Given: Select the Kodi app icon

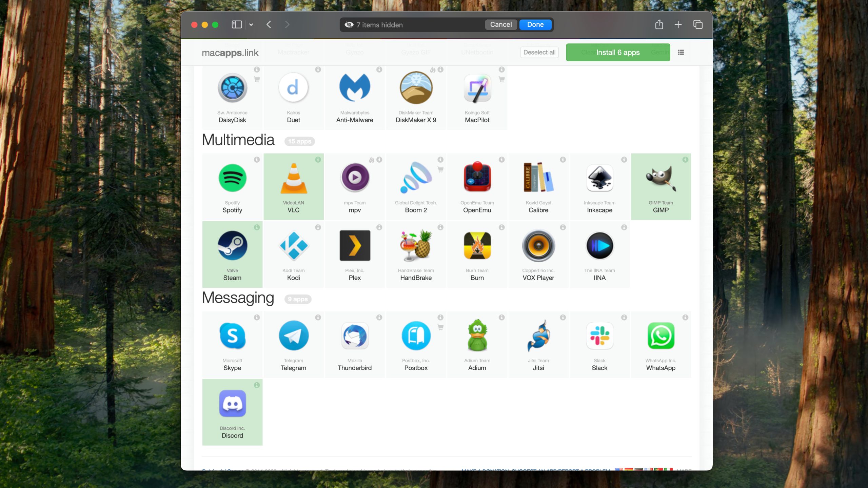Looking at the screenshot, I should (x=293, y=246).
